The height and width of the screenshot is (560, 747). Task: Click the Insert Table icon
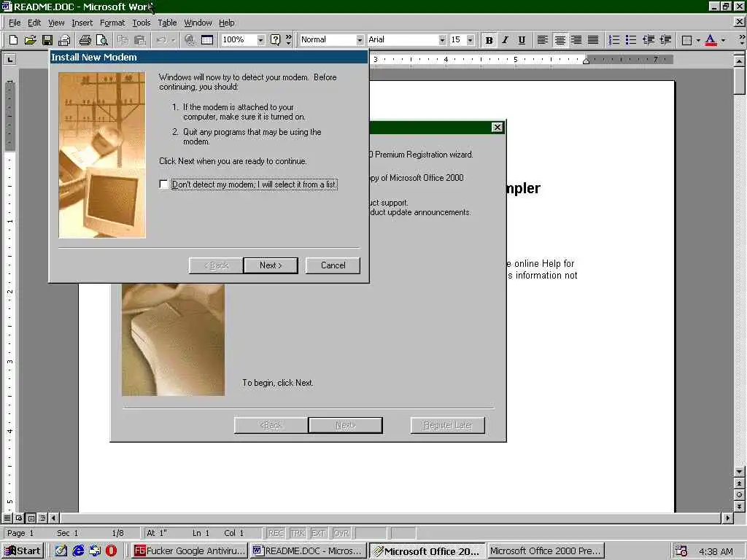click(x=206, y=40)
